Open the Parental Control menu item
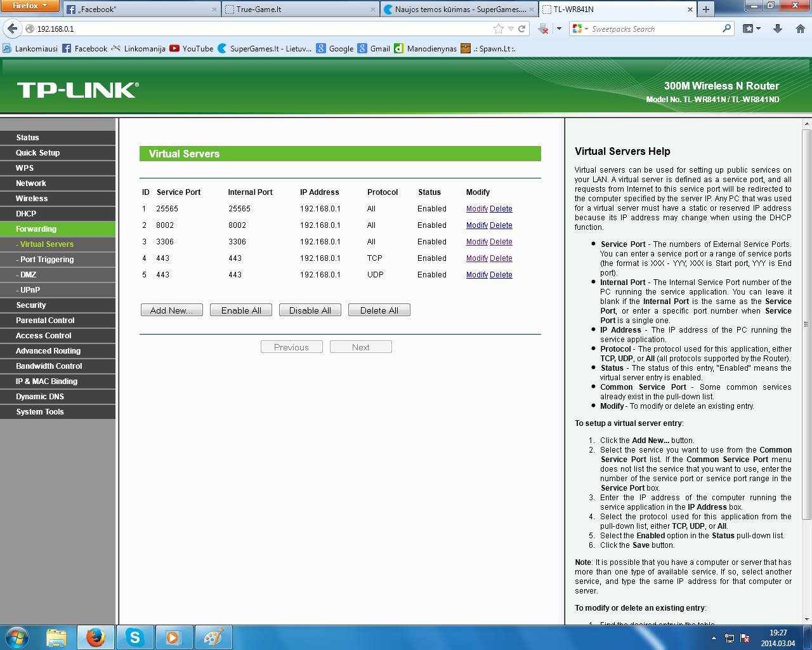The width and height of the screenshot is (812, 650). click(58, 320)
